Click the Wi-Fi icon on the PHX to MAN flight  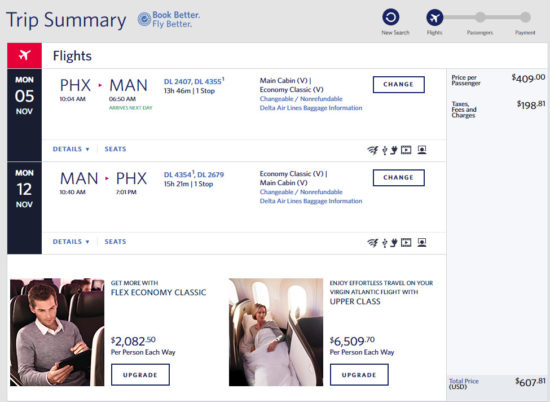(373, 150)
